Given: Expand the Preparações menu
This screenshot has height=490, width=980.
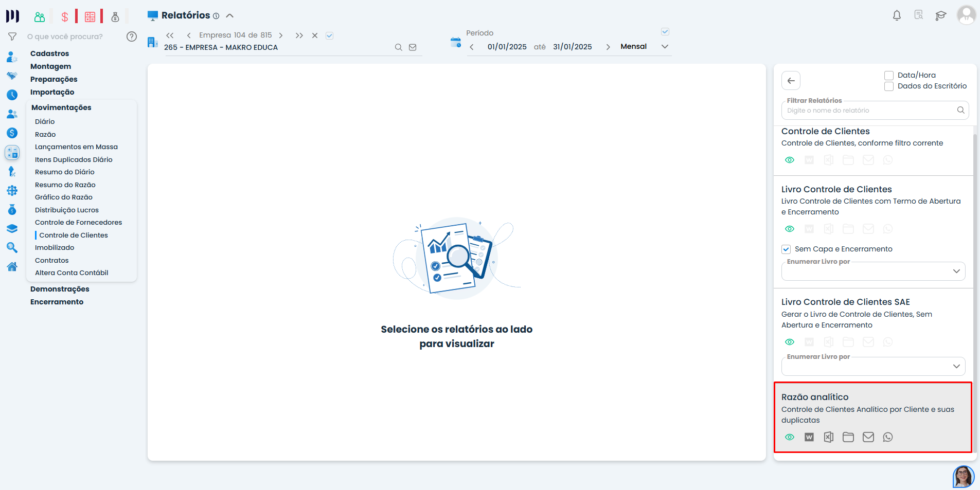Looking at the screenshot, I should (x=54, y=79).
